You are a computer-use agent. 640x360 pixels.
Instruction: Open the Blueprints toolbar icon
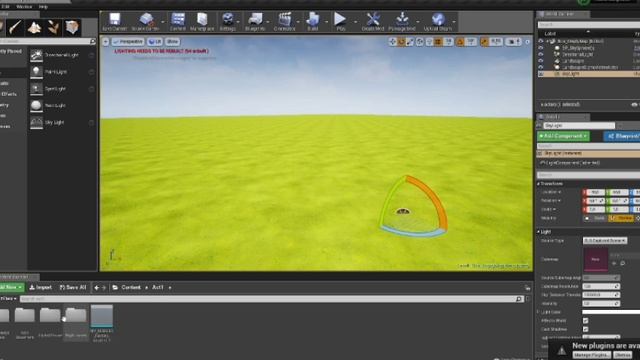pos(256,22)
